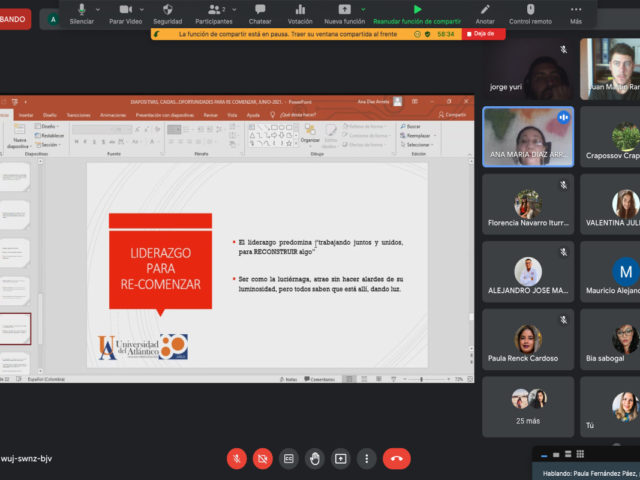Raise hand with the hand icon
Viewport: 640px width, 480px height.
click(315, 459)
